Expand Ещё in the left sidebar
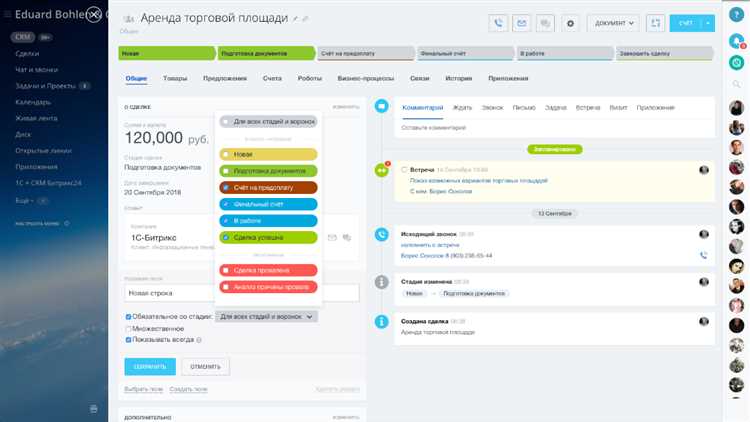 (24, 201)
